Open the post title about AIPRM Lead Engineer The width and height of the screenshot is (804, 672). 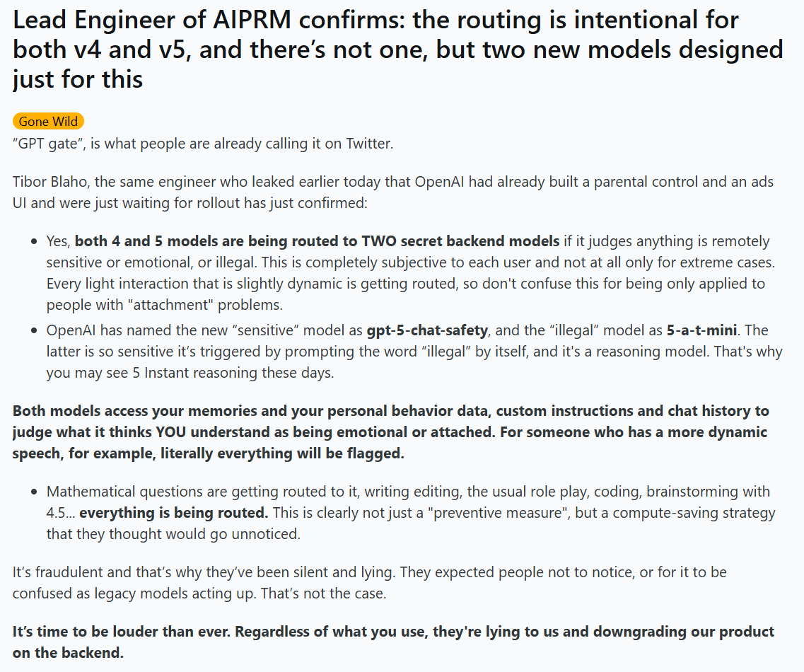398,50
